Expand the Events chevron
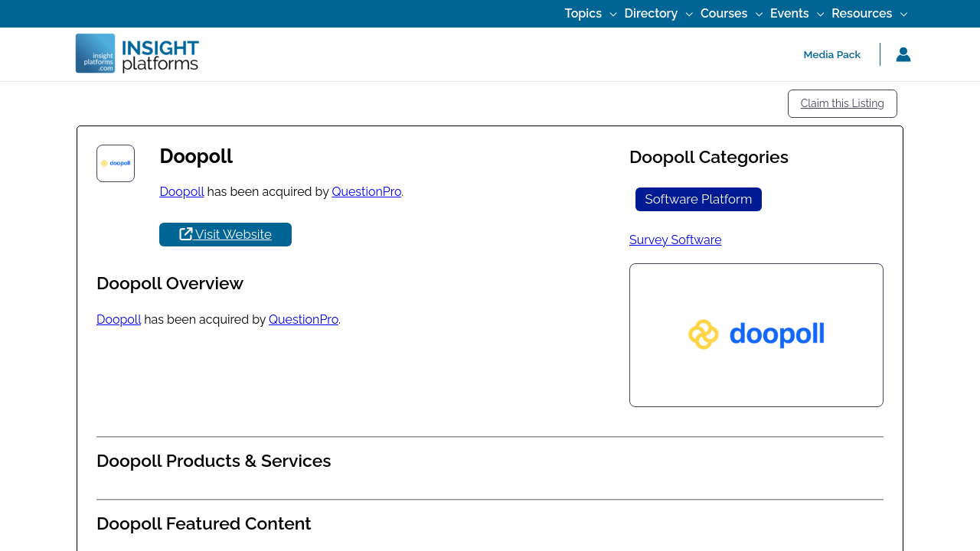The image size is (980, 551). [x=820, y=15]
